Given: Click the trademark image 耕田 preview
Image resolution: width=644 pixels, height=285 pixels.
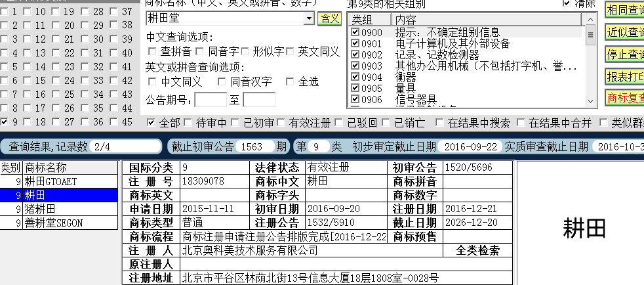Looking at the screenshot, I should (584, 229).
